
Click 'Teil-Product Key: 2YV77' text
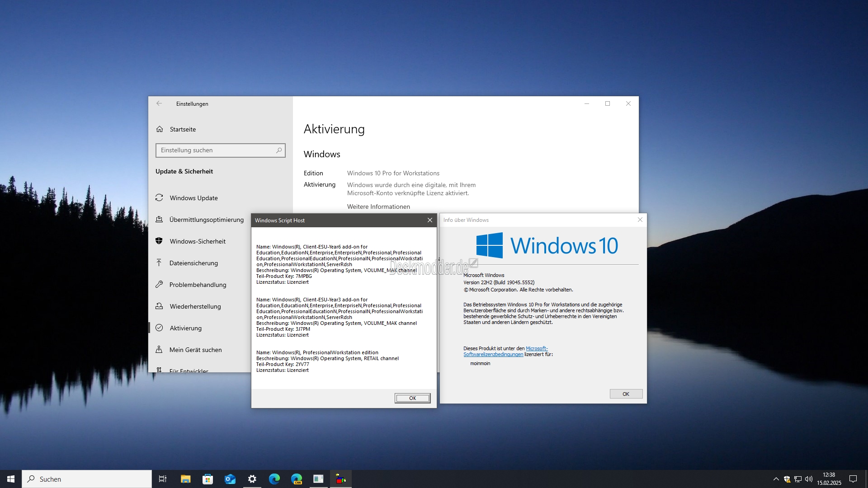283,364
